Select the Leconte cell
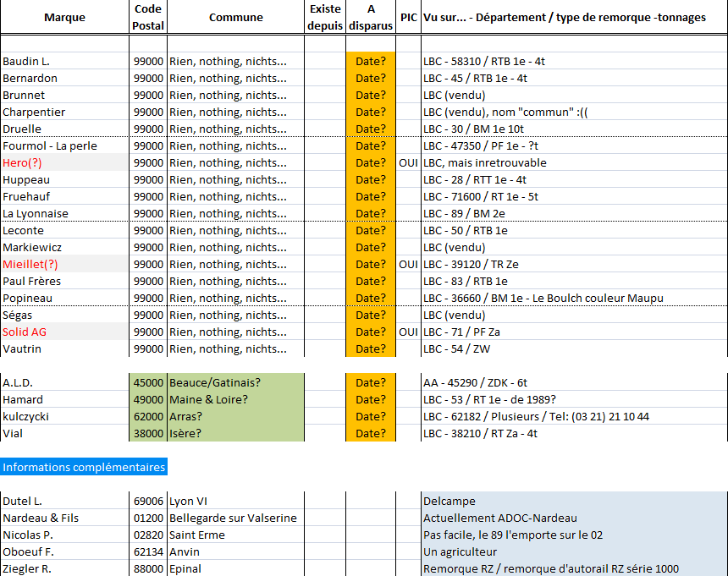The height and width of the screenshot is (576, 728). click(64, 231)
